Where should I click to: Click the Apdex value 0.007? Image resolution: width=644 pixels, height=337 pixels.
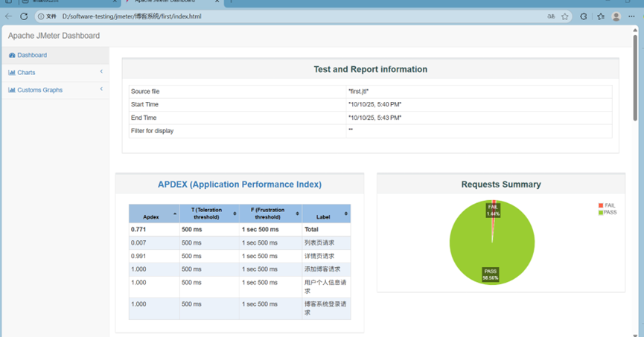138,243
